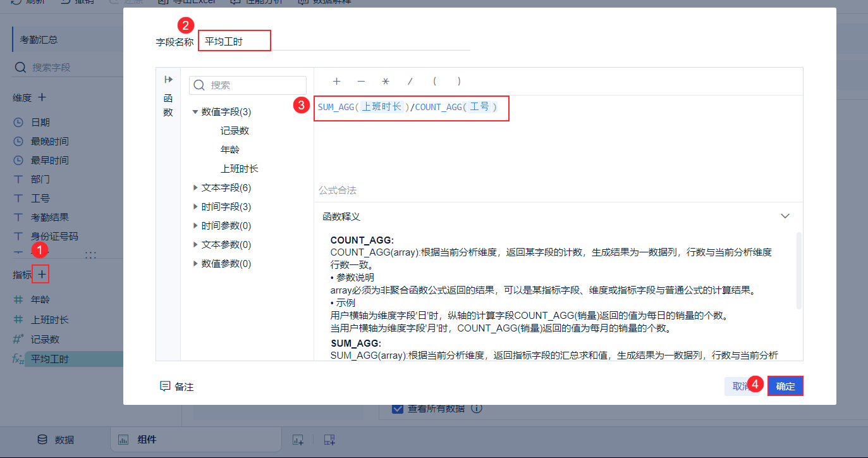Click the info icon beside 查看所有数据
Image resolution: width=868 pixels, height=458 pixels.
[477, 409]
